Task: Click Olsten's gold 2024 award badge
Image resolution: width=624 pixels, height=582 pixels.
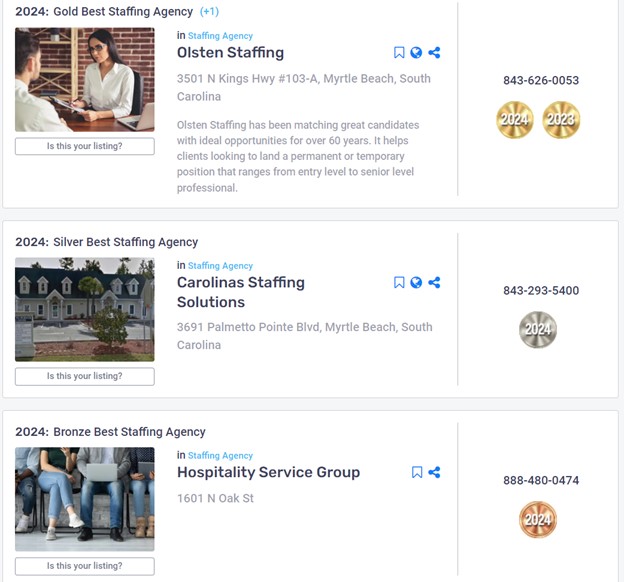Action: tap(515, 120)
